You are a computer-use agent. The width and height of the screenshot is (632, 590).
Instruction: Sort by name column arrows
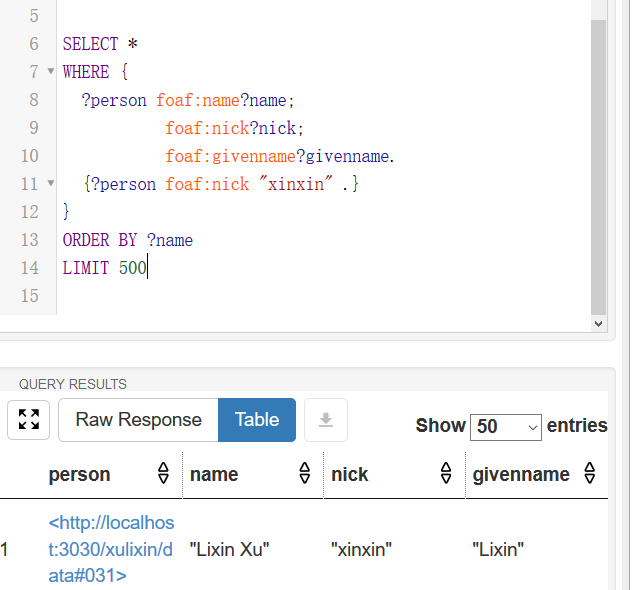click(x=305, y=474)
